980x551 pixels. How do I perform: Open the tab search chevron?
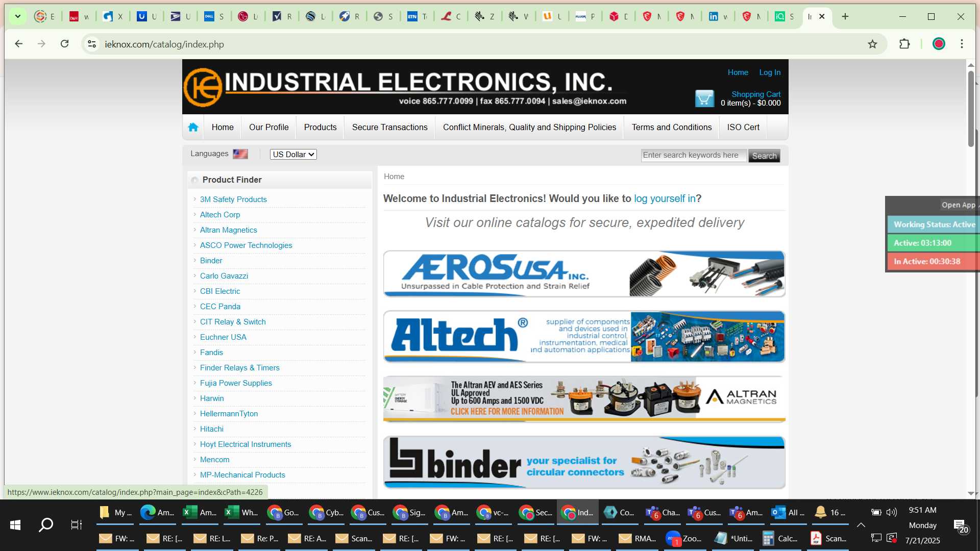point(18,16)
